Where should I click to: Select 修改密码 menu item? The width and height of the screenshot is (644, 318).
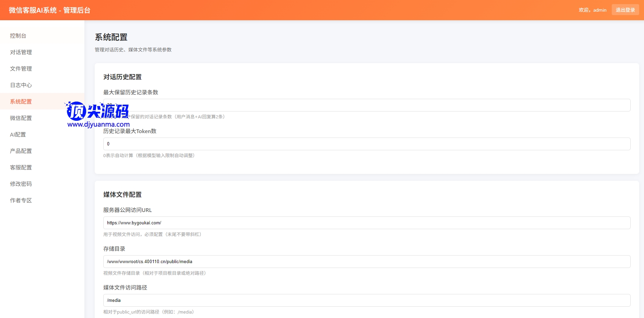21,184
